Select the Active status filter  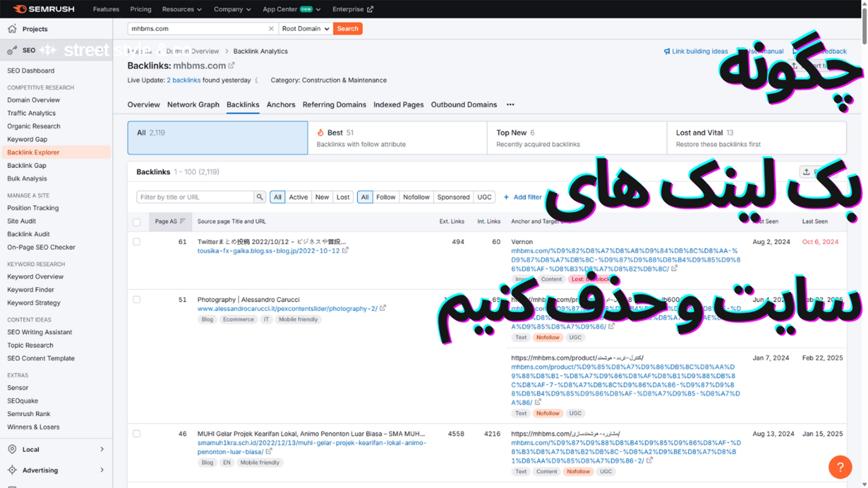pyautogui.click(x=298, y=197)
